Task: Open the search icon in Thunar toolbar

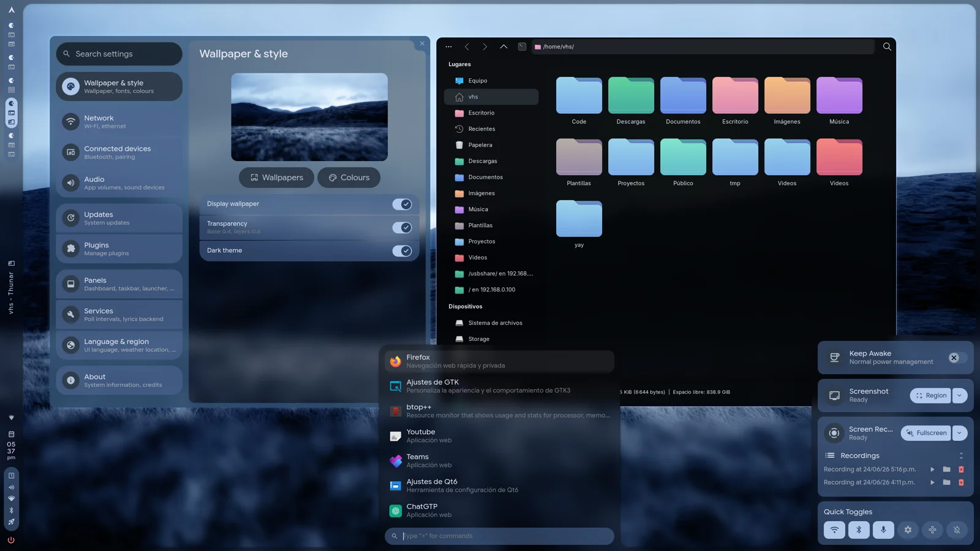Action: click(x=887, y=47)
